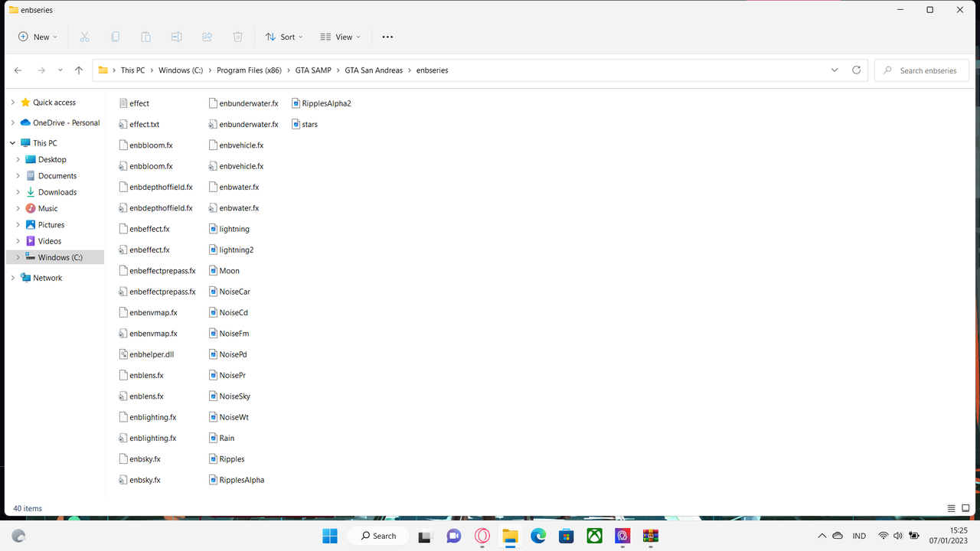Go back with the Back arrow
Screen dimensions: 980x551
(x=18, y=70)
